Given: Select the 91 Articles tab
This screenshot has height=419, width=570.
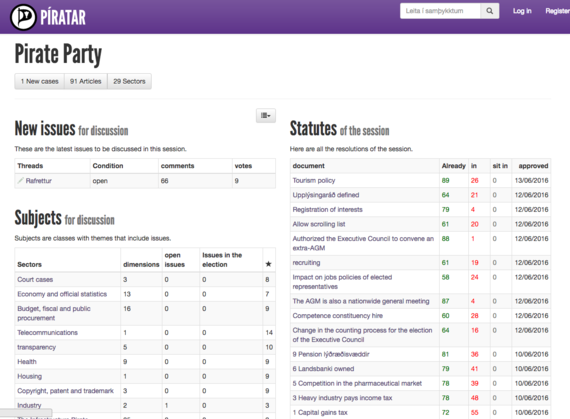Looking at the screenshot, I should point(86,81).
